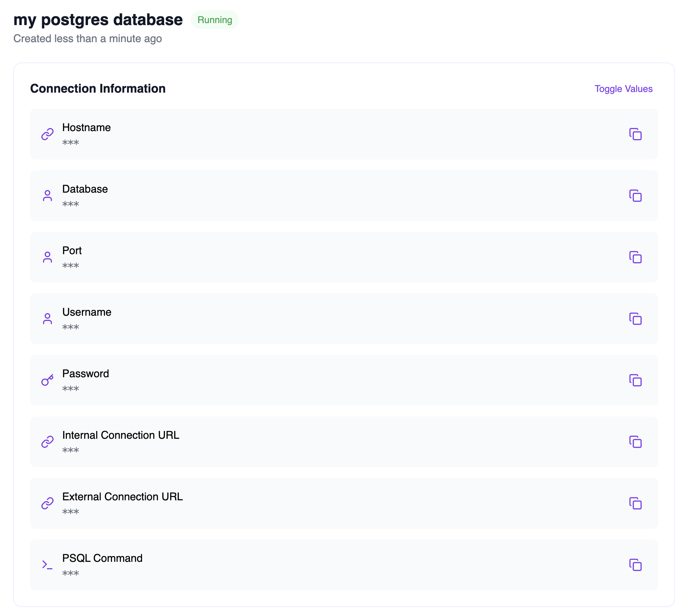Copy the Username value
Viewport: 686px width, 616px height.
[x=635, y=319]
